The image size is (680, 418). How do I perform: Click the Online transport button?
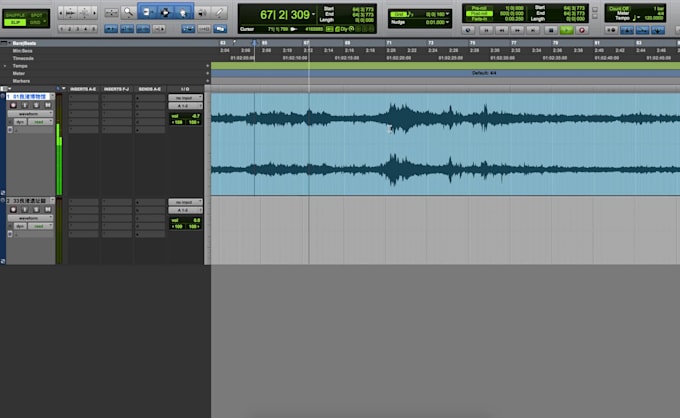468,30
